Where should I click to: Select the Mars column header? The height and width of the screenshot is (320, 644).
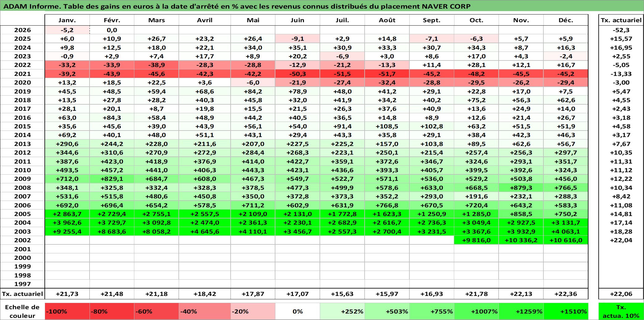(157, 20)
